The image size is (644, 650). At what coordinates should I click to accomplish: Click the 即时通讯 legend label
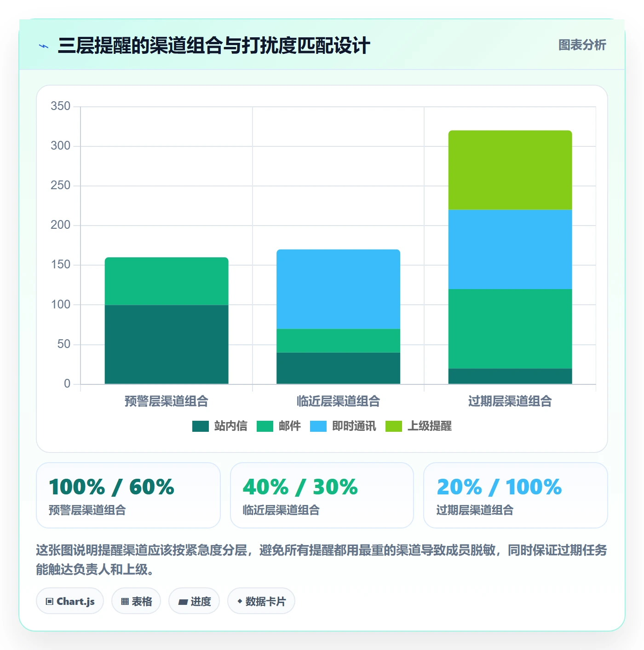354,426
